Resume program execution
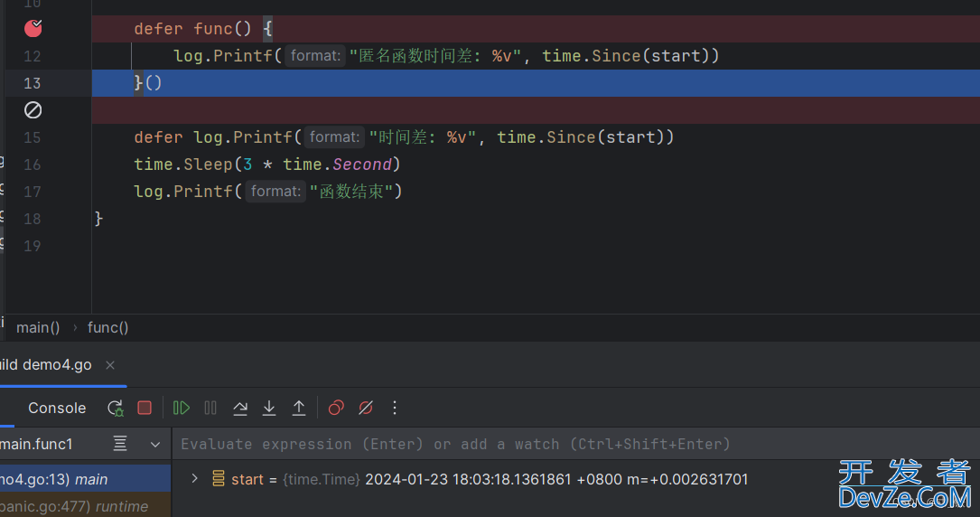This screenshot has height=517, width=980. click(182, 409)
